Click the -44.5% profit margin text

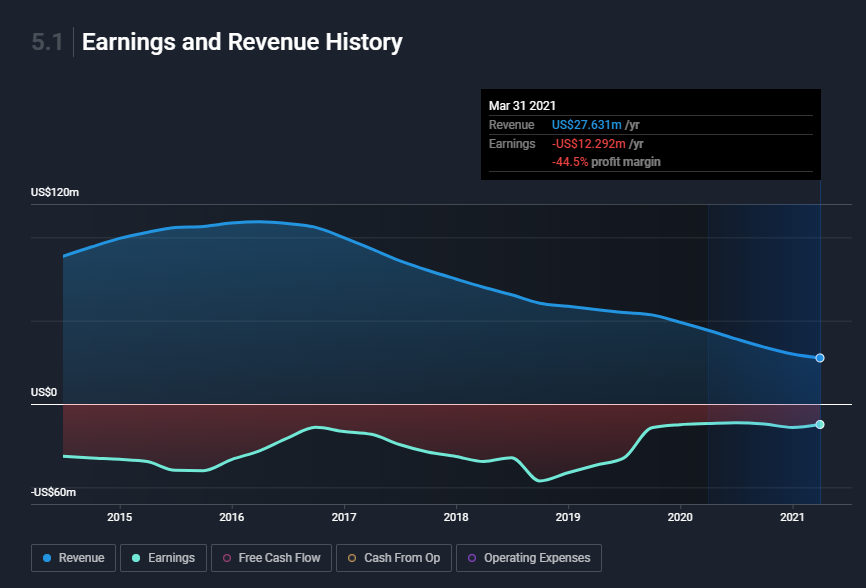(x=606, y=161)
